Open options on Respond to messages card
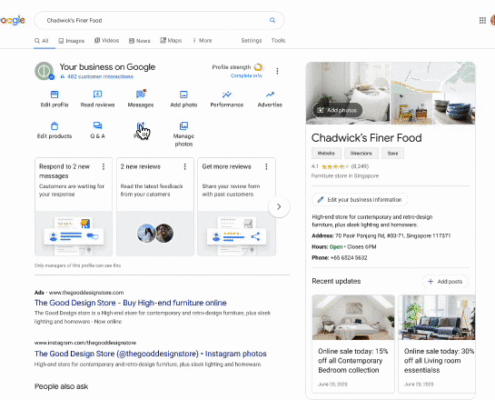495x400 pixels. pyautogui.click(x=104, y=167)
